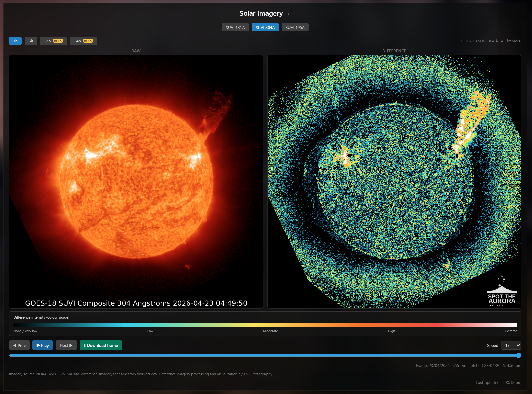Click the 'None / very low' guide label
532x394 pixels.
click(x=25, y=331)
